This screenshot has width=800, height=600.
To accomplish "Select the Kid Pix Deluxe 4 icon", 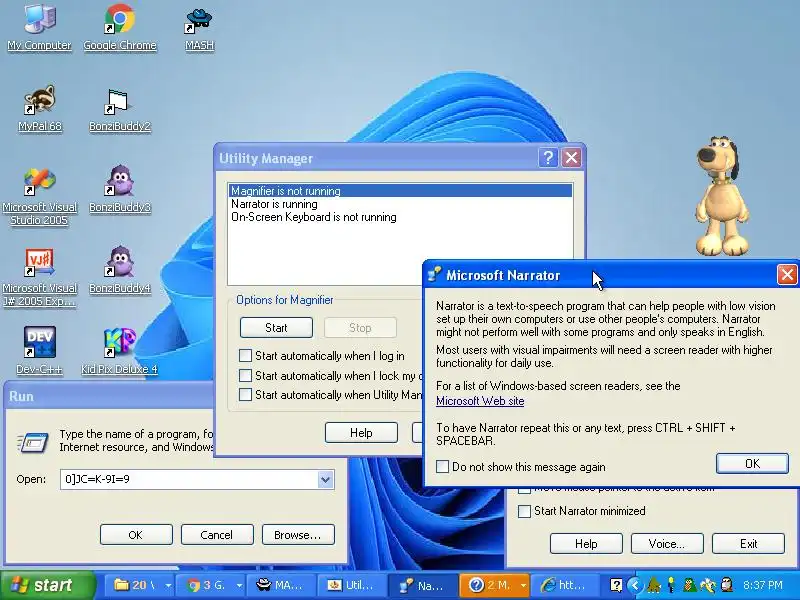I will click(120, 350).
